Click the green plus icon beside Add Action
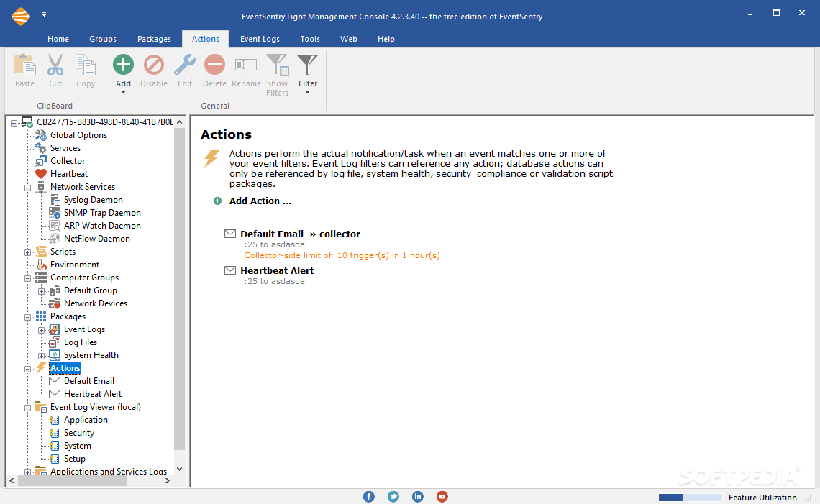The image size is (820, 504). pos(217,201)
